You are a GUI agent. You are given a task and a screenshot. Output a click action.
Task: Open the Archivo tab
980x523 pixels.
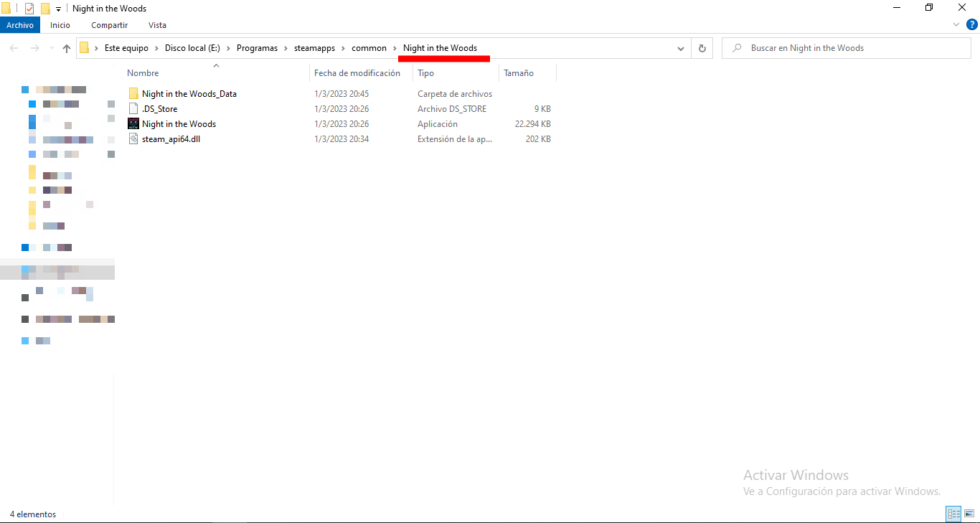click(20, 25)
